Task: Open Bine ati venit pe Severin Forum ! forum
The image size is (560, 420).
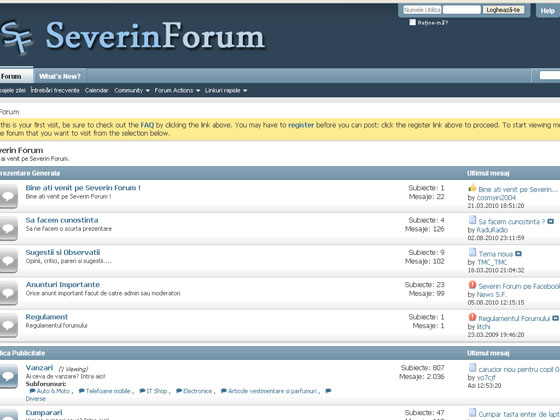Action: tap(83, 188)
